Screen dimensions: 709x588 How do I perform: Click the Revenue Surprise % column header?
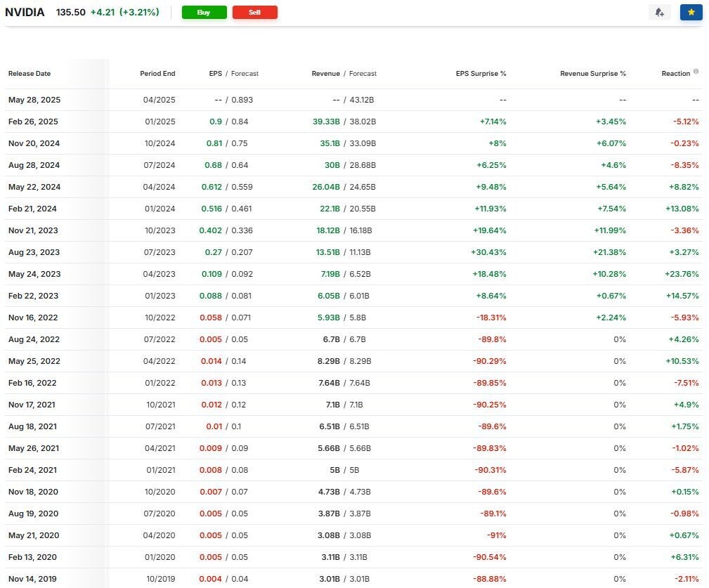point(592,74)
